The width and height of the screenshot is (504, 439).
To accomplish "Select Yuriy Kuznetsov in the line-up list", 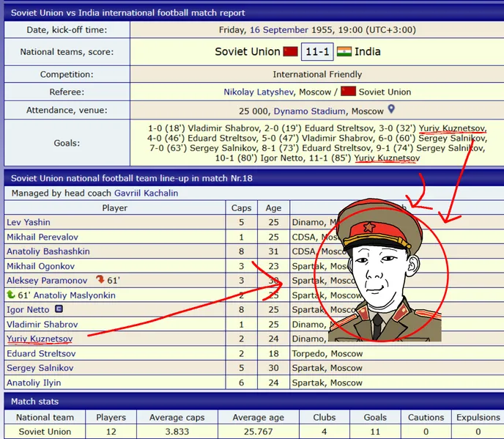I will [40, 339].
